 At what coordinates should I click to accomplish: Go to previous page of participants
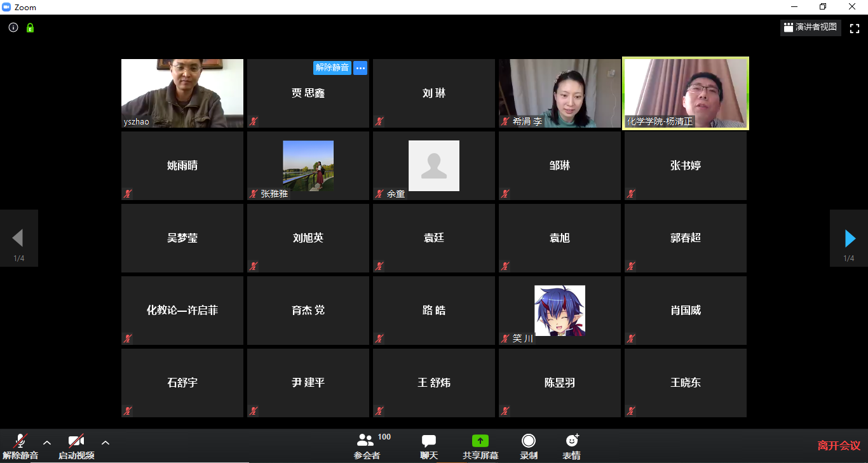pos(18,238)
